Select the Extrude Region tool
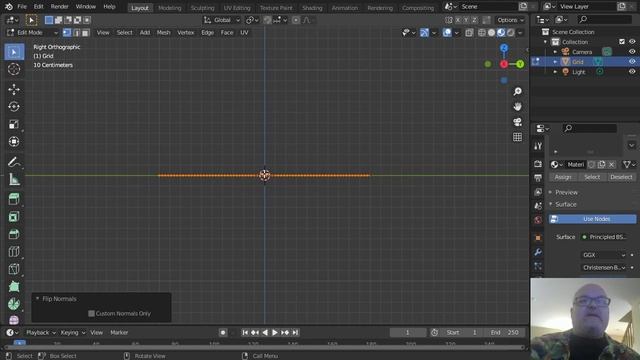This screenshot has width=640, height=360. (x=14, y=199)
